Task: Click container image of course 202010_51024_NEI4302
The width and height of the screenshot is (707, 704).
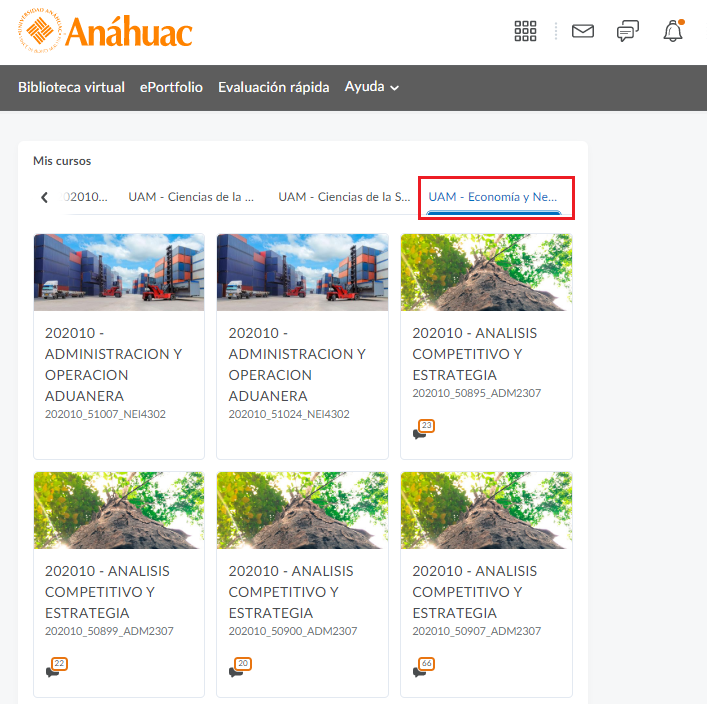Action: pyautogui.click(x=302, y=272)
